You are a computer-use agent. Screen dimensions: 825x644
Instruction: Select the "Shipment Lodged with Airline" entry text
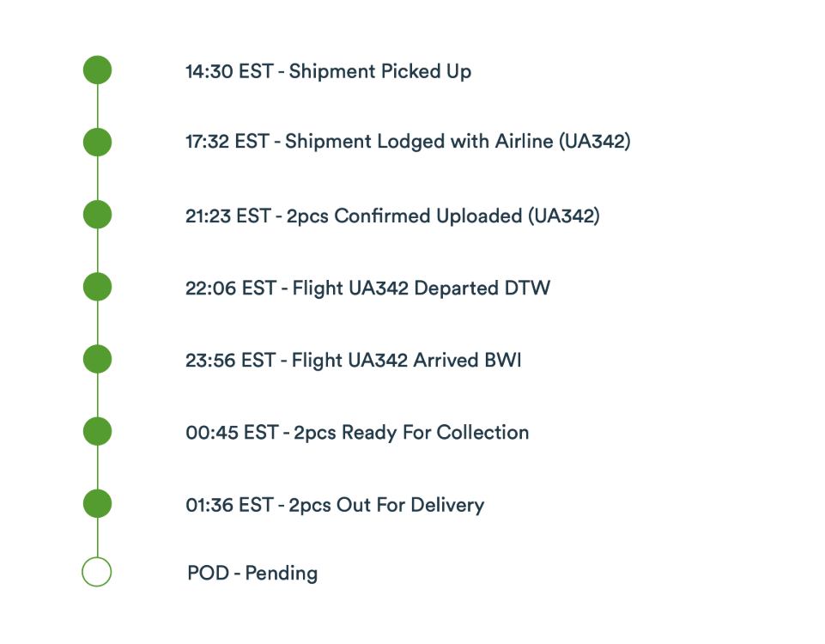419,142
